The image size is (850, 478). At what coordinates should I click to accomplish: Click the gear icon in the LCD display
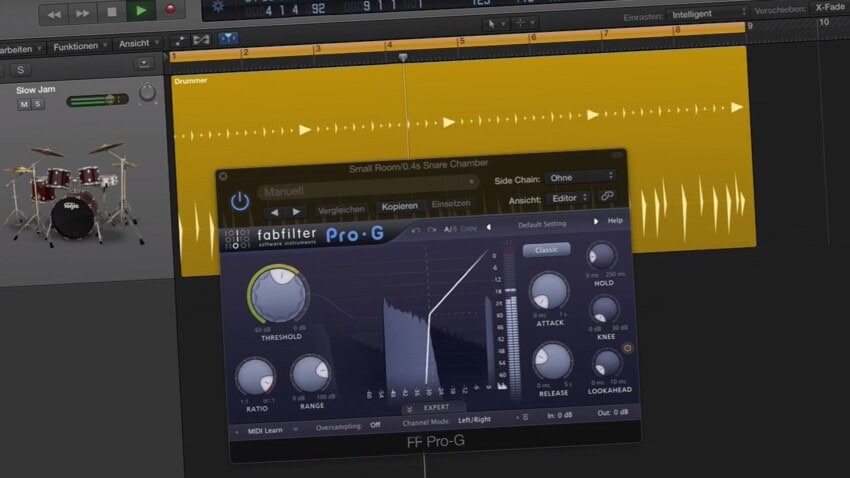218,7
